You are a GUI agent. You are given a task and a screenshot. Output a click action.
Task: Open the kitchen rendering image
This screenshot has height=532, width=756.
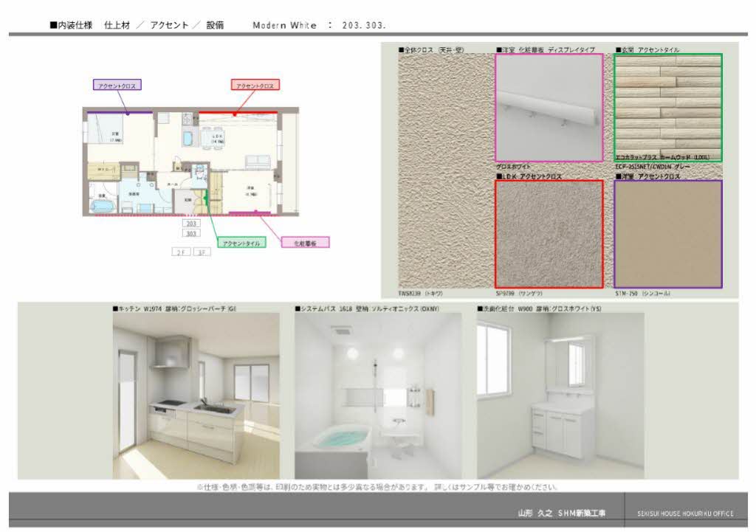coord(196,395)
